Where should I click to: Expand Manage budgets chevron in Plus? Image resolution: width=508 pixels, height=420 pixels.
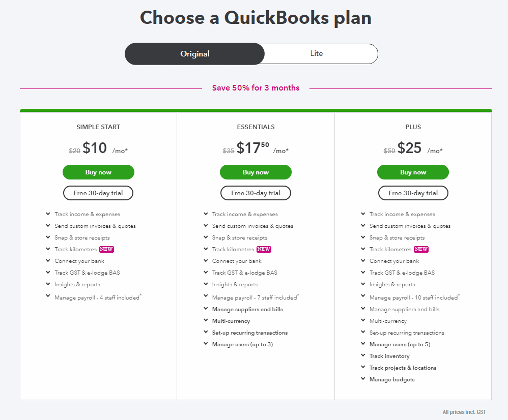pyautogui.click(x=363, y=379)
